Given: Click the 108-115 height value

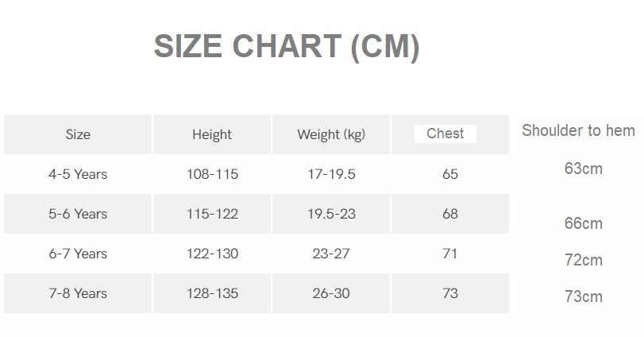Looking at the screenshot, I should click(x=212, y=174).
